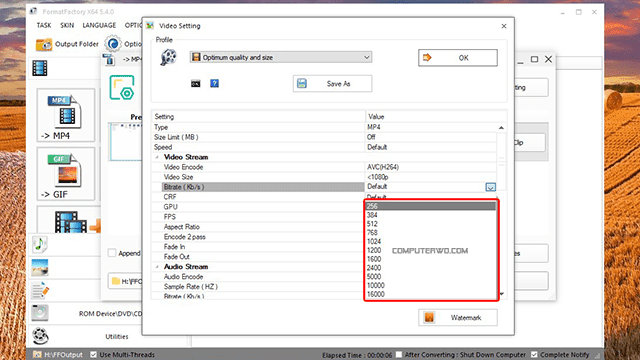This screenshot has width=640, height=360.
Task: Open the Option globe icon
Action: (113, 44)
